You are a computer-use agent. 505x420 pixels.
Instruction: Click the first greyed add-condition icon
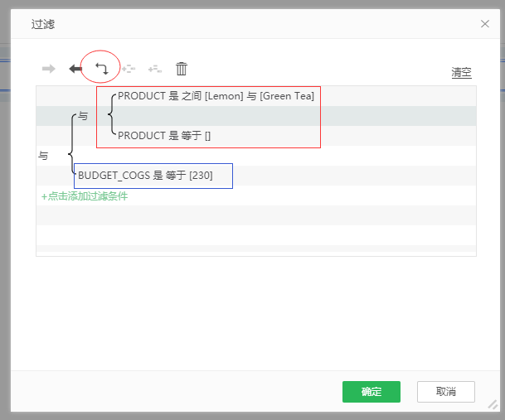[x=129, y=69]
